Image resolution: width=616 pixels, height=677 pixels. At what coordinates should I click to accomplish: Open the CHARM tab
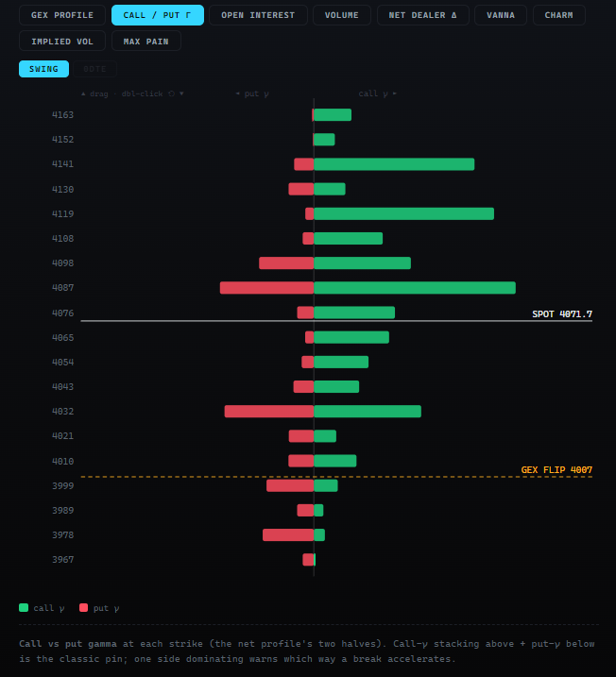559,15
